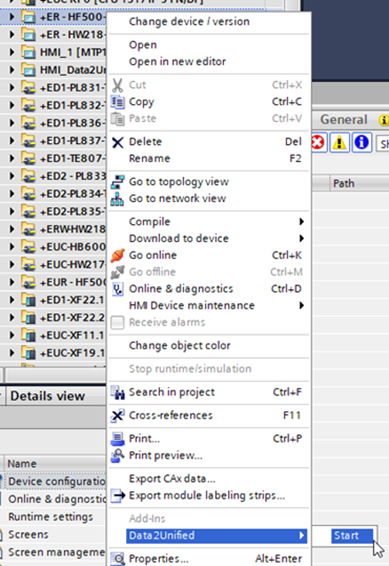
Task: Click the +ED2-PL834 drive icon
Action: tap(28, 194)
